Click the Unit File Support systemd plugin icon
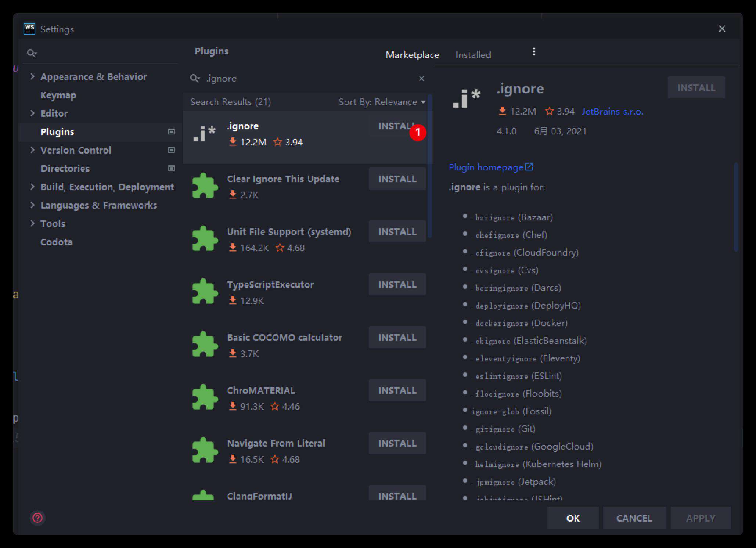Image resolution: width=756 pixels, height=548 pixels. coord(206,239)
